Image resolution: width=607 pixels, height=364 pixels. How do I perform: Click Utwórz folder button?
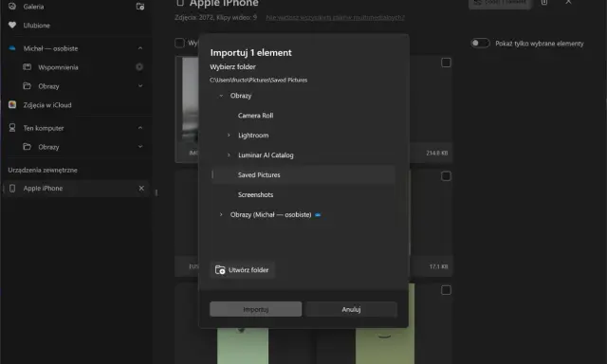click(243, 270)
